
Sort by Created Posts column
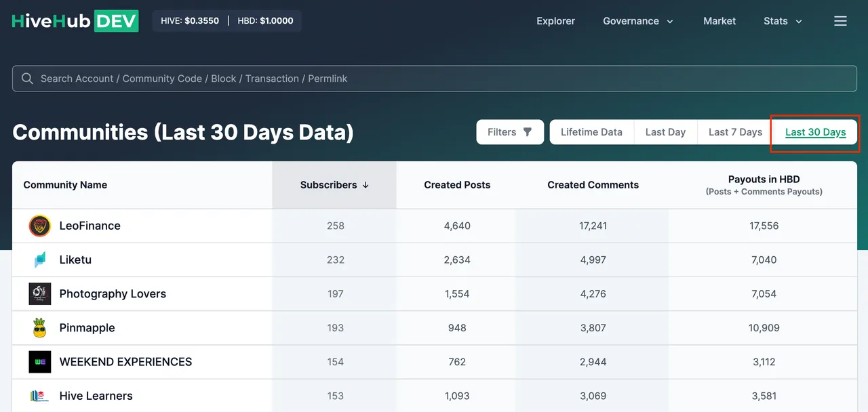pos(457,185)
